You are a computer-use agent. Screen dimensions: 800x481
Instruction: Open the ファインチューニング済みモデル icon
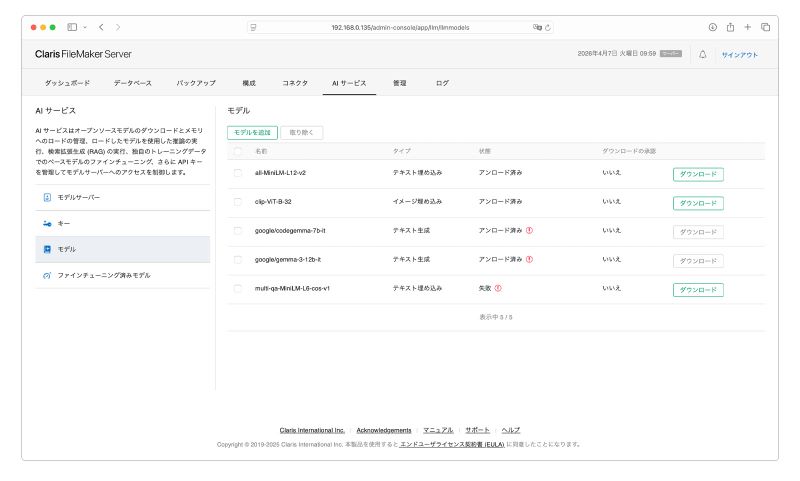tap(47, 275)
